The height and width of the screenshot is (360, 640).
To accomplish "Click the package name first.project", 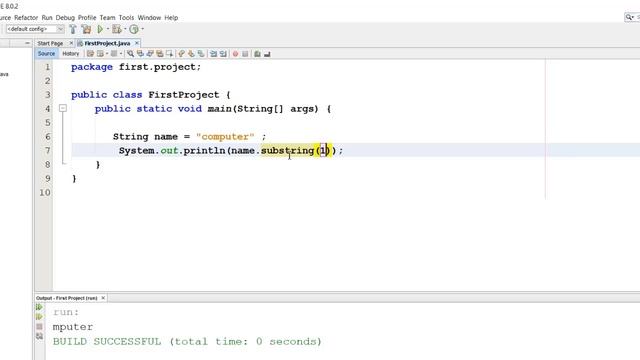I will (x=158, y=67).
